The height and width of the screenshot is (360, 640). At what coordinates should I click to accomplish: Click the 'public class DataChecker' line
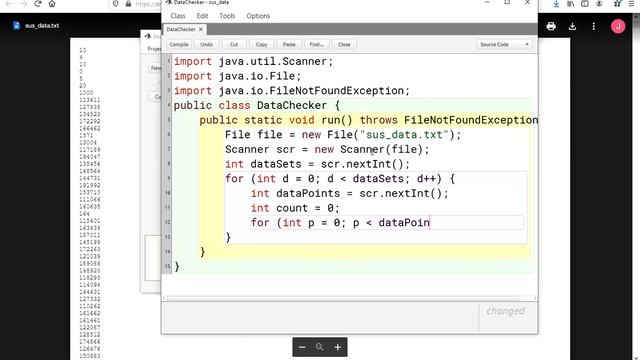coord(257,105)
